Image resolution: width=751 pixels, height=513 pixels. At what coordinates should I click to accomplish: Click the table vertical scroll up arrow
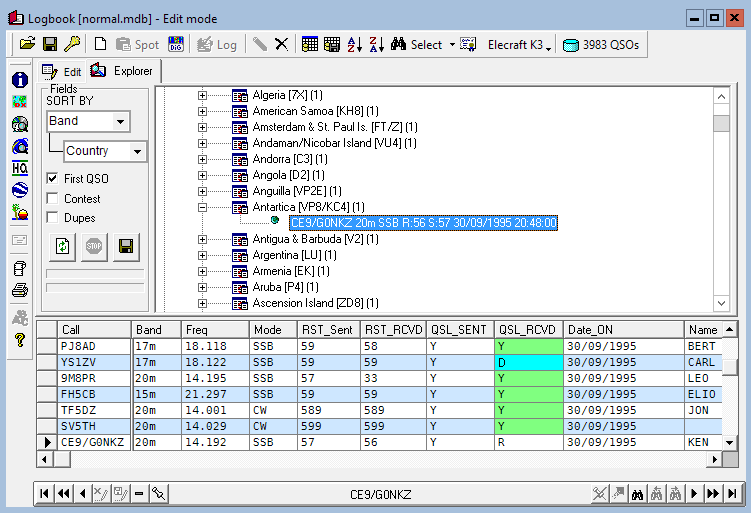(729, 330)
